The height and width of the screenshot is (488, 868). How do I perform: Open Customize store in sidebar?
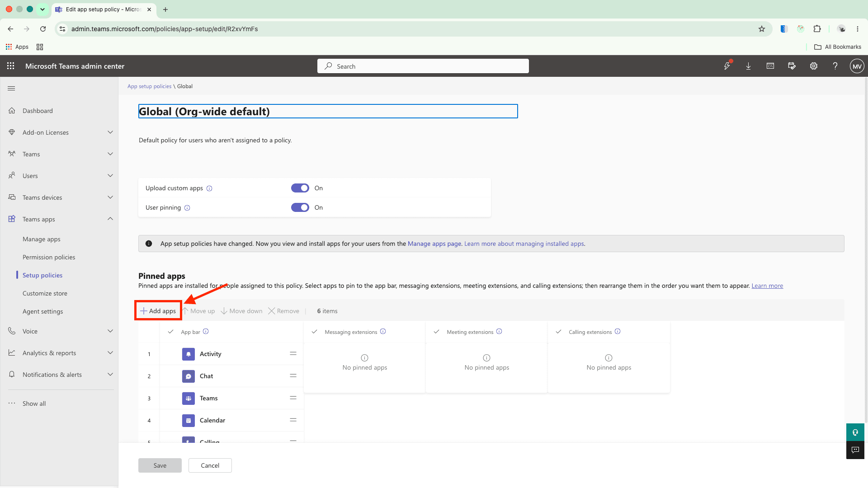pos(45,294)
